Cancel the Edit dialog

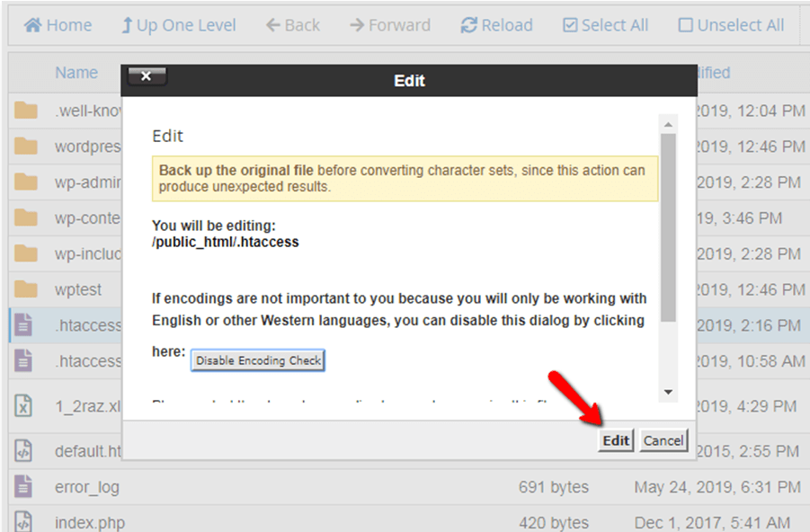[663, 440]
